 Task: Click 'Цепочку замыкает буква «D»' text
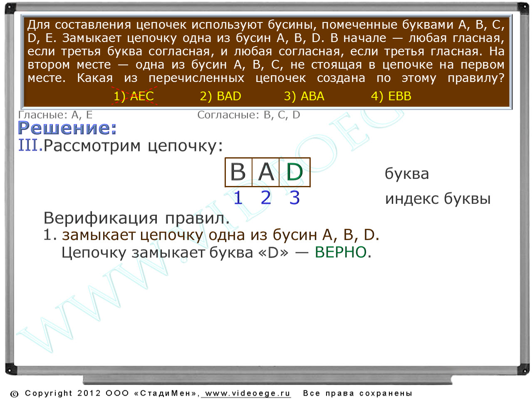tap(175, 253)
